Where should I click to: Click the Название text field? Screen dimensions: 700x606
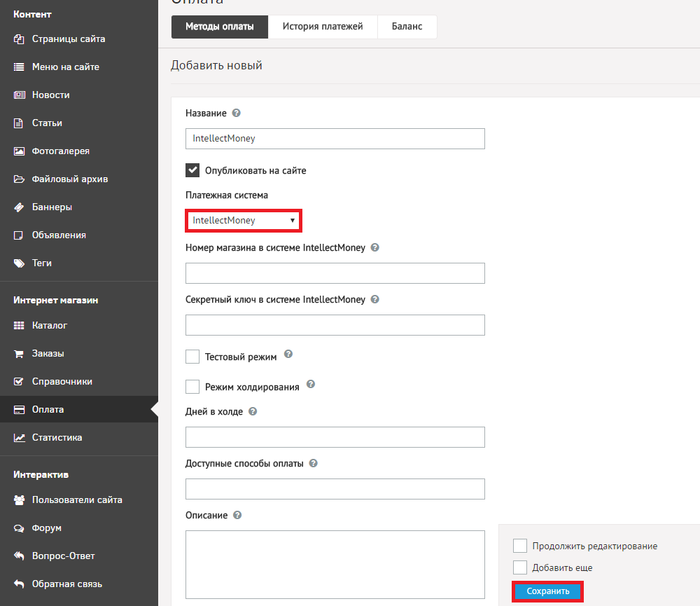pos(335,139)
